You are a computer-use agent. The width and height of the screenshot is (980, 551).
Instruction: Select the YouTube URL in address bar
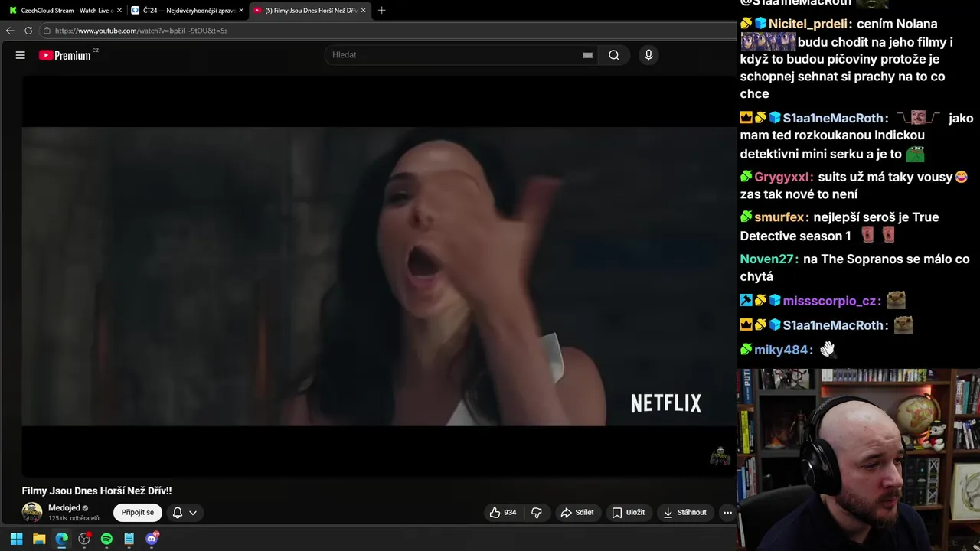coord(141,31)
